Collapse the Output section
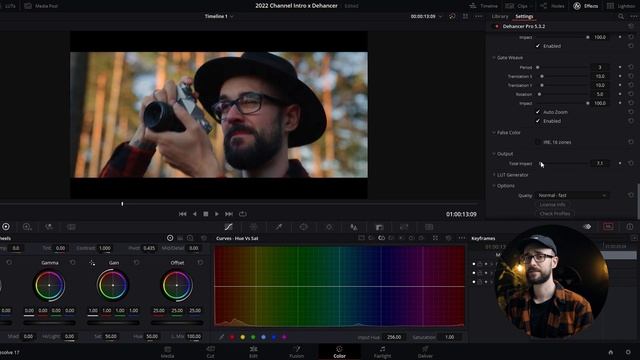The image size is (640, 360). [x=493, y=154]
